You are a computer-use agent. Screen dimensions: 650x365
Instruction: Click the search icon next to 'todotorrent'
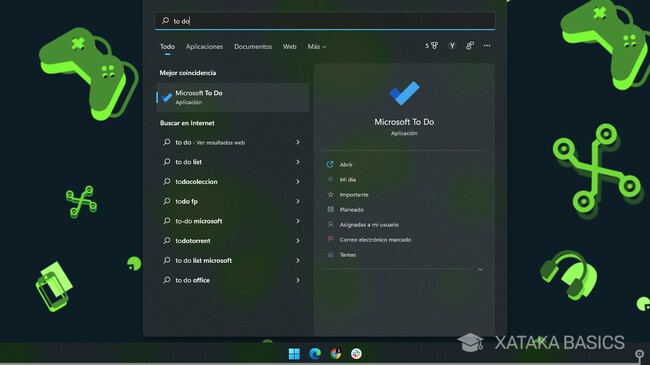point(167,241)
